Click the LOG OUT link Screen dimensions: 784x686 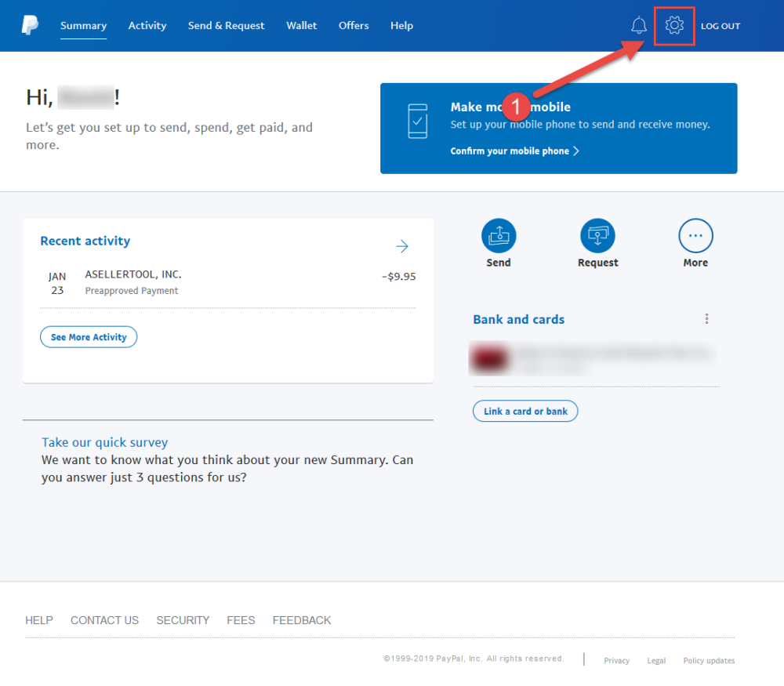click(720, 26)
